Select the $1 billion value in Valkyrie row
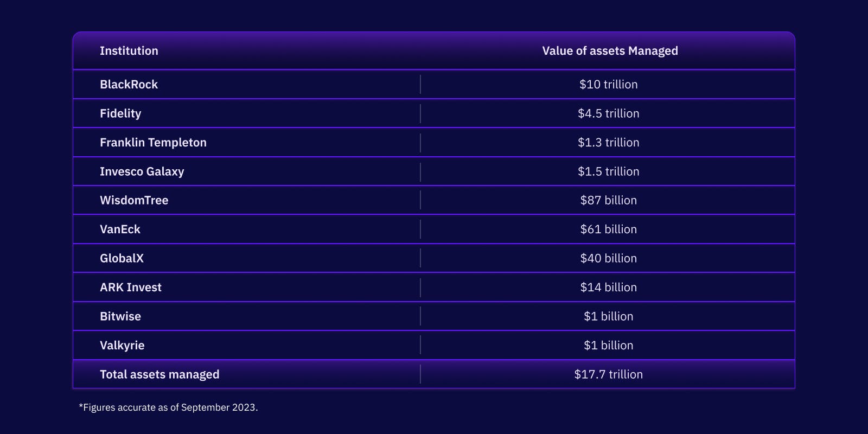The width and height of the screenshot is (868, 434). pos(608,346)
